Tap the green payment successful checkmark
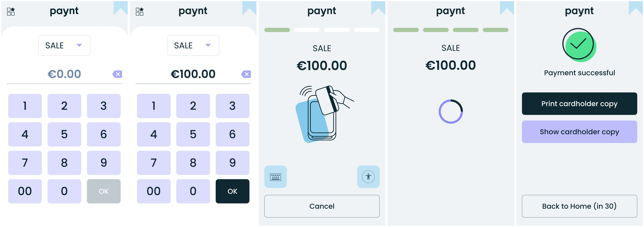 pyautogui.click(x=579, y=45)
